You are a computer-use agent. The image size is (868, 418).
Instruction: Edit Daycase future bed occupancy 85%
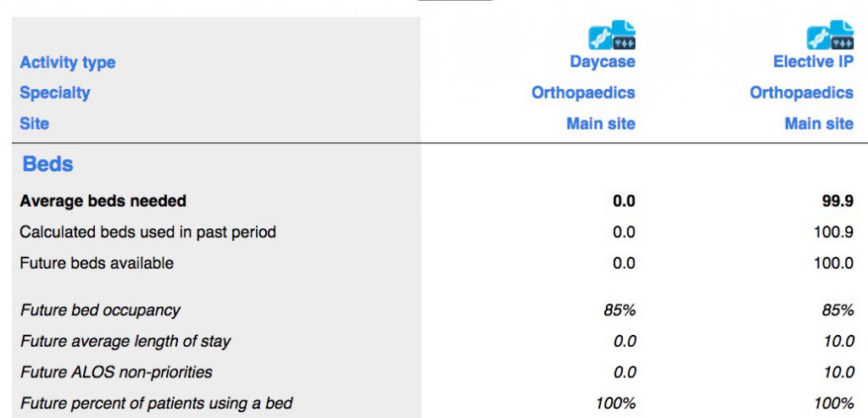click(x=620, y=309)
